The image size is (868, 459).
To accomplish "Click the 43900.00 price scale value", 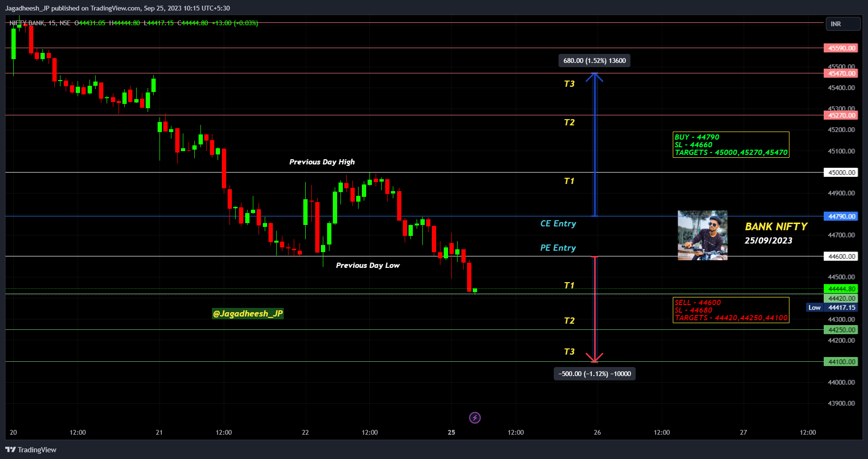I will (841, 403).
